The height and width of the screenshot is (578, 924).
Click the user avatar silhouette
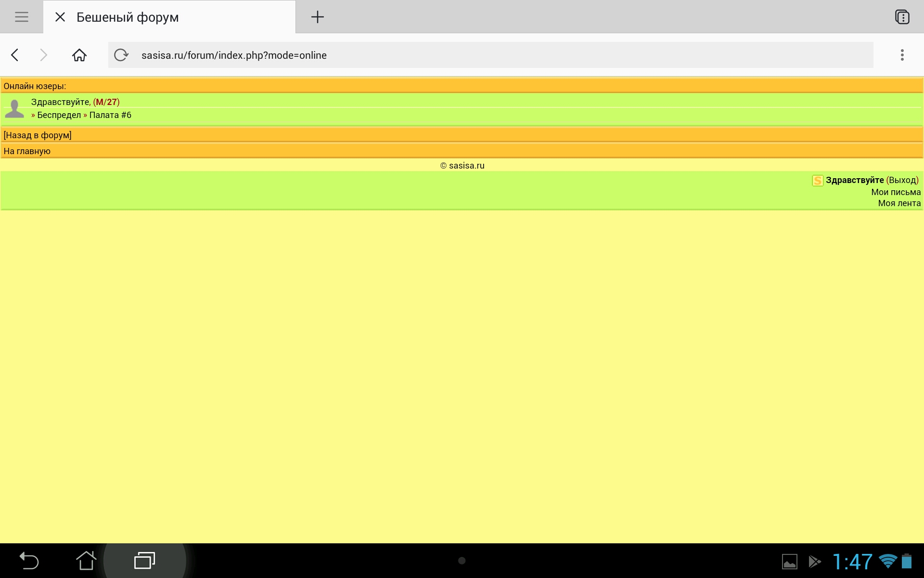click(x=14, y=108)
